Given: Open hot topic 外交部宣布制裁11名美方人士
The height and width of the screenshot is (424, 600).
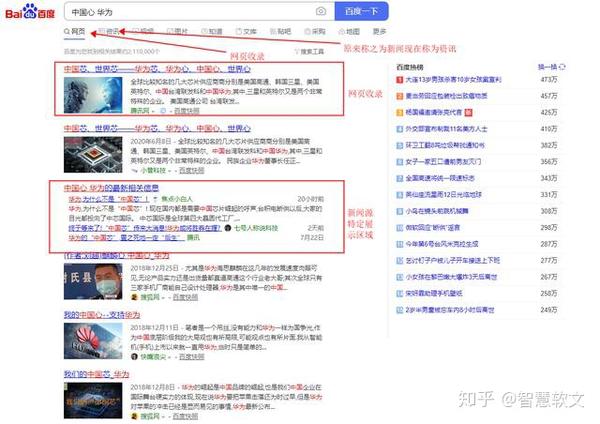Looking at the screenshot, I should point(446,129).
